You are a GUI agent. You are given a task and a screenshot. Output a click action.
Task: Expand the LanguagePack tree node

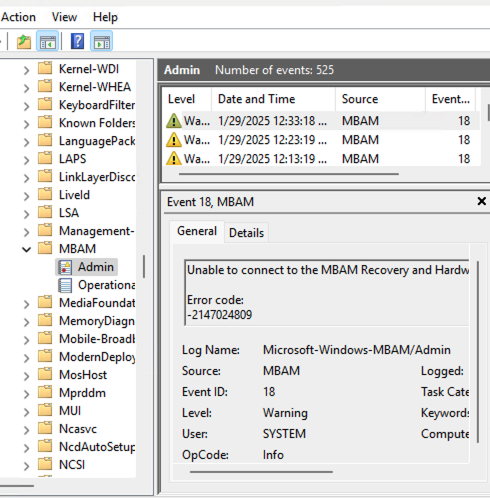coord(26,142)
